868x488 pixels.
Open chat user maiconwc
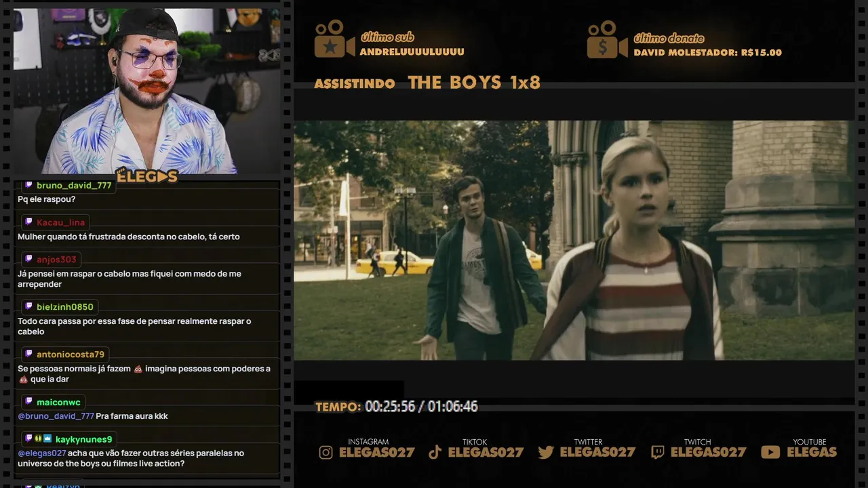point(58,403)
